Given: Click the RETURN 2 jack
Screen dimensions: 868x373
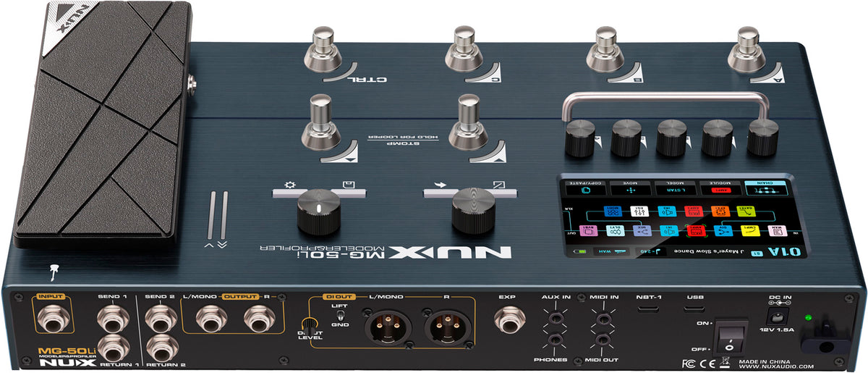Looking at the screenshot, I should (161, 348).
